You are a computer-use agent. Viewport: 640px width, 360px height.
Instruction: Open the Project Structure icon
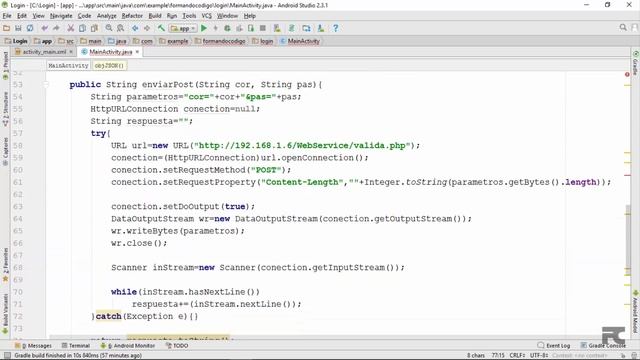click(x=306, y=28)
